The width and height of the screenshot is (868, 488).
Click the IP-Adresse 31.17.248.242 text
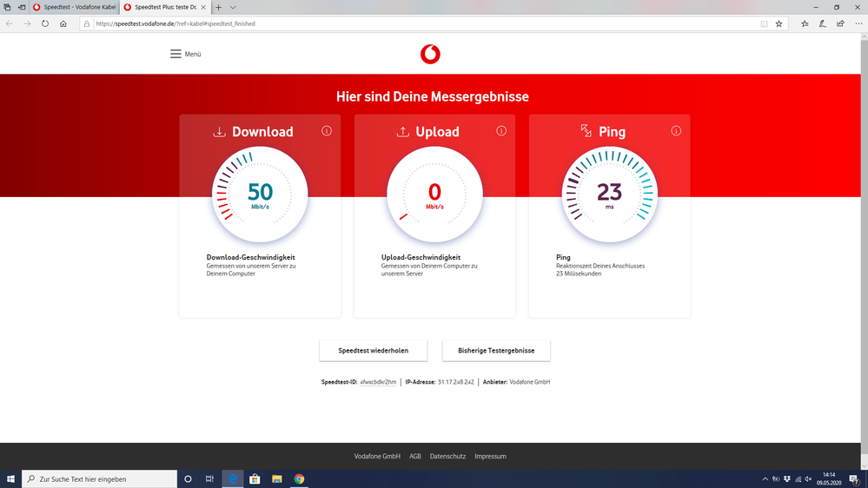point(440,382)
